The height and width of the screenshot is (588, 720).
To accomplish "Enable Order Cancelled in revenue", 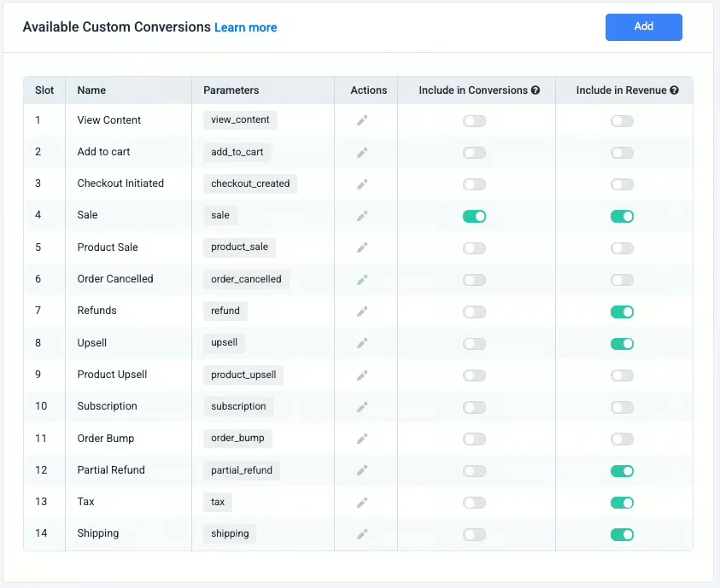I will (622, 280).
